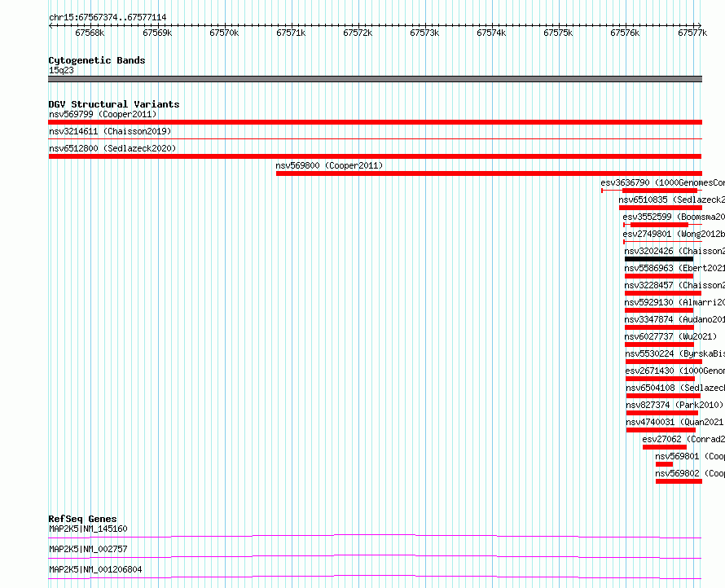Click the short red bar under nsv569801
This screenshot has height=588, width=725.
[x=664, y=464]
